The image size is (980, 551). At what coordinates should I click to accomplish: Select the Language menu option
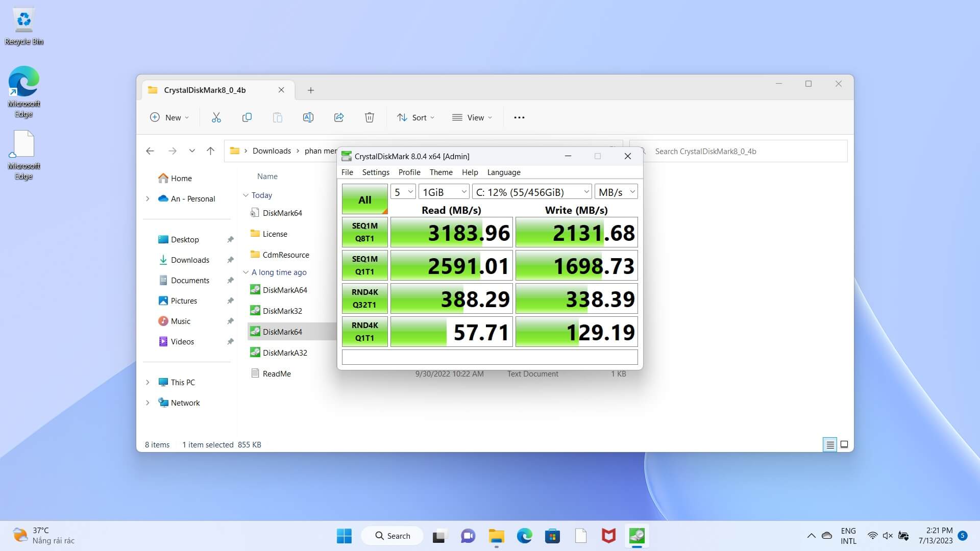tap(503, 172)
